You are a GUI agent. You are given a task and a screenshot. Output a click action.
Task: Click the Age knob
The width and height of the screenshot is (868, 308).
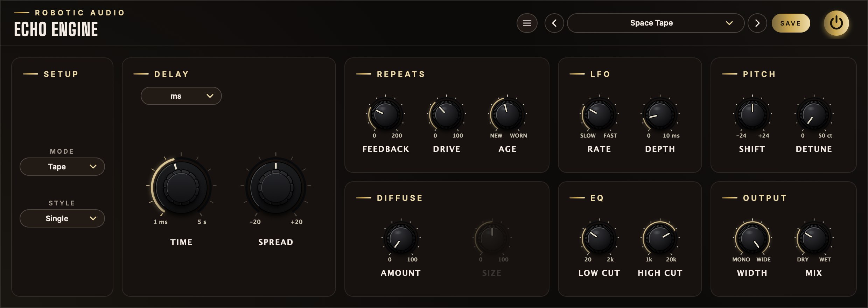(x=507, y=114)
